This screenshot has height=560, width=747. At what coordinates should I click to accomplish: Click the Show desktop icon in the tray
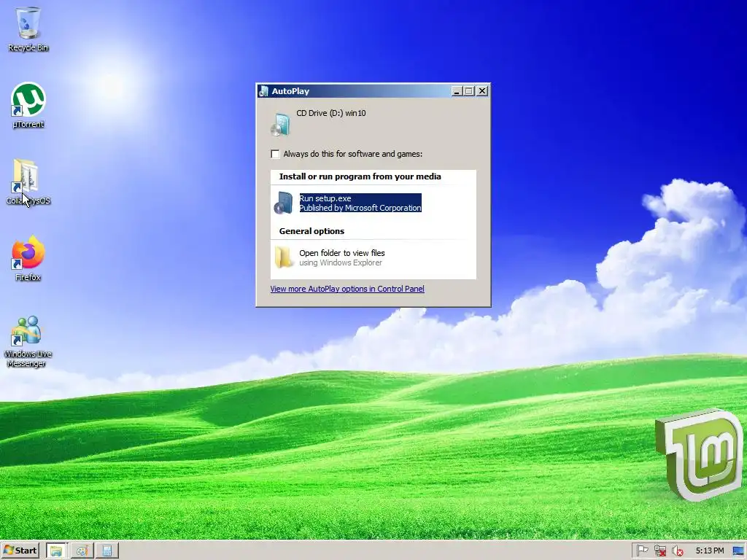pyautogui.click(x=739, y=551)
